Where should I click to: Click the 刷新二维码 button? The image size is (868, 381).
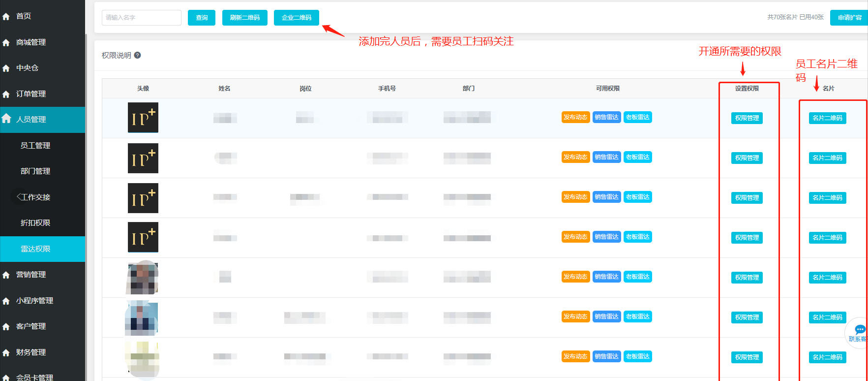point(244,18)
